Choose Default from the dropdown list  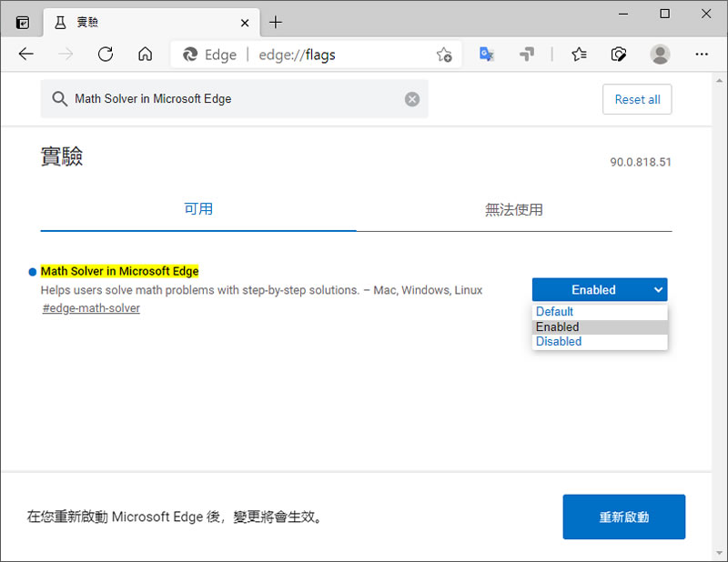pyautogui.click(x=600, y=311)
